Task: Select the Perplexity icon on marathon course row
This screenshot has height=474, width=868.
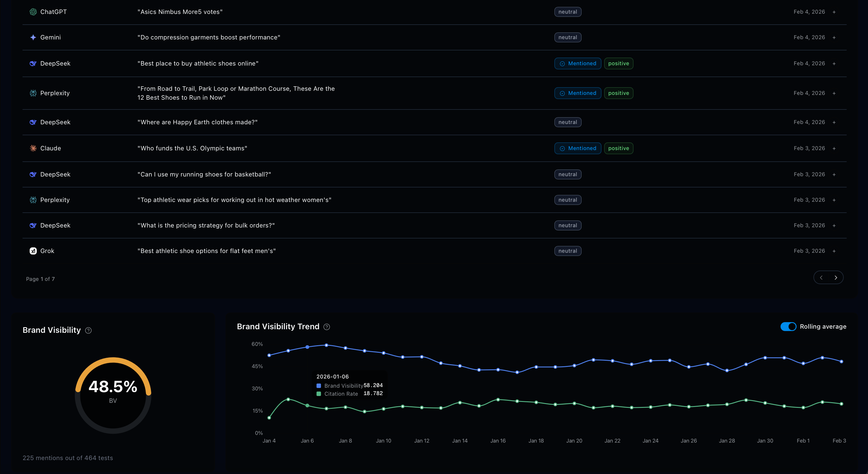Action: (33, 93)
